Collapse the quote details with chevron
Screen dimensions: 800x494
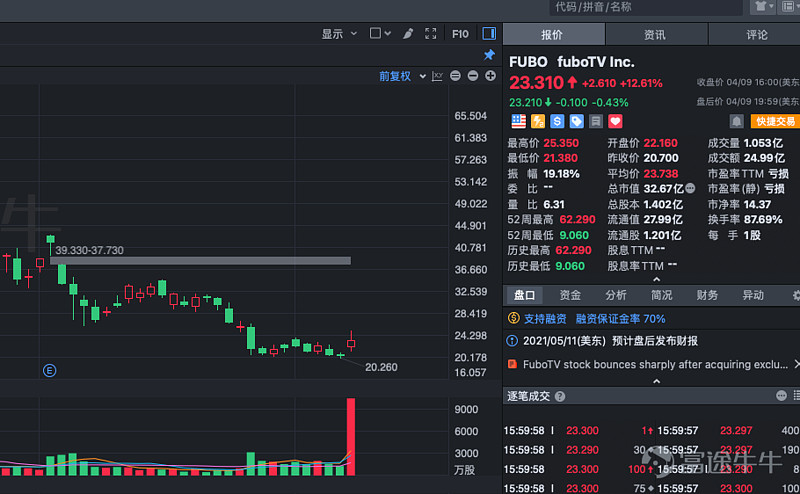click(657, 280)
